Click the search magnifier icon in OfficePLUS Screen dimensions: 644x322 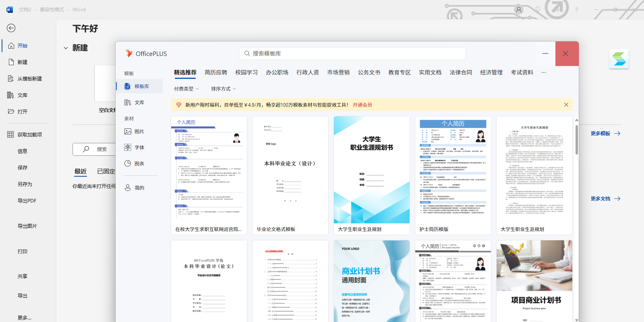[247, 53]
